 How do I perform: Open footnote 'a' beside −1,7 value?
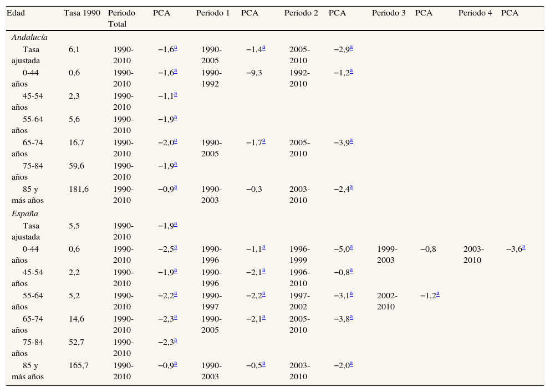tap(263, 141)
